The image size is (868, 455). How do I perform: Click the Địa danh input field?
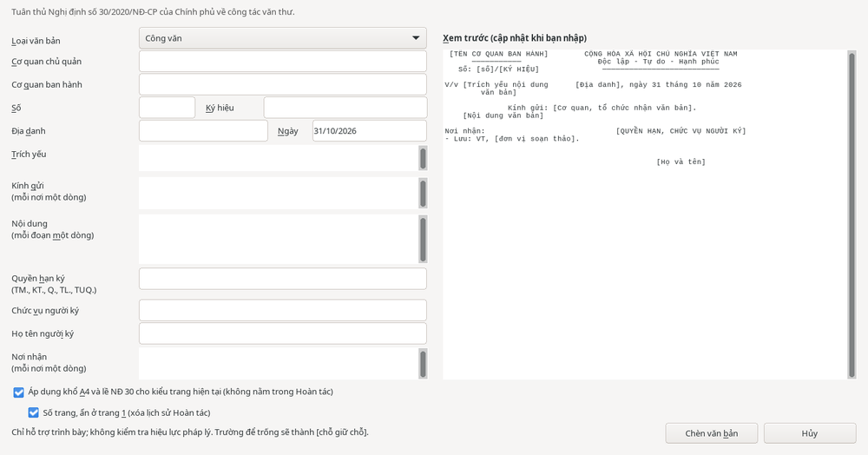pyautogui.click(x=203, y=130)
